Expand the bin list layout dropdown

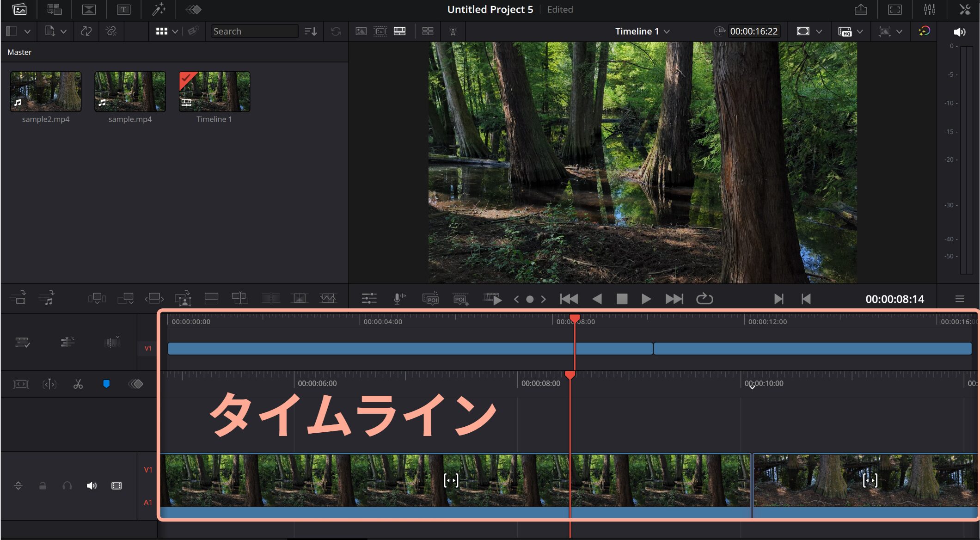click(27, 31)
